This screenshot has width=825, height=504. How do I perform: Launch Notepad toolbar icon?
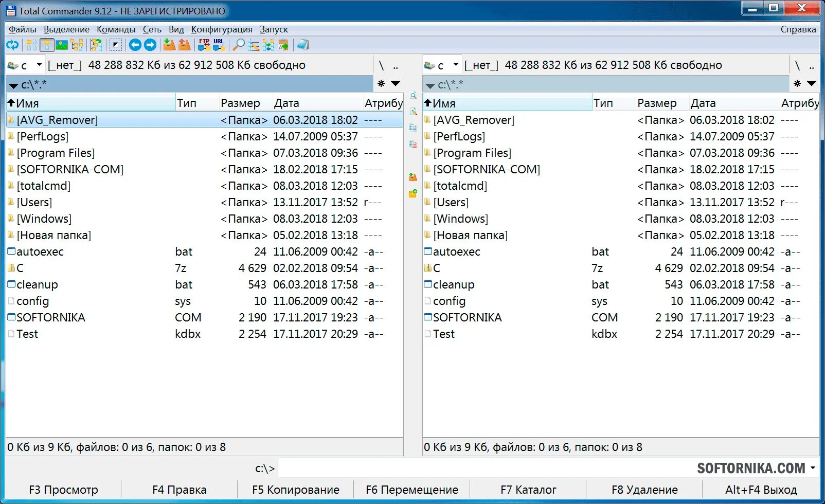coord(303,45)
